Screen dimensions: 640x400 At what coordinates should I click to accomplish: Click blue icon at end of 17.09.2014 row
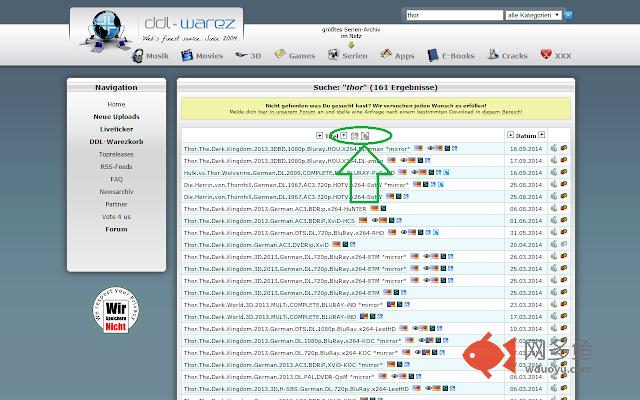[x=427, y=160]
